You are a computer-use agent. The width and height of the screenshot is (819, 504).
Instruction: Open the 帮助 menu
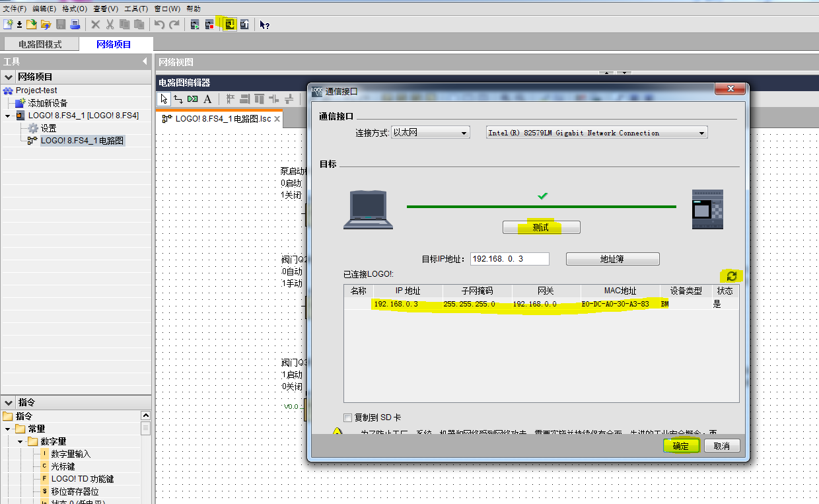194,9
